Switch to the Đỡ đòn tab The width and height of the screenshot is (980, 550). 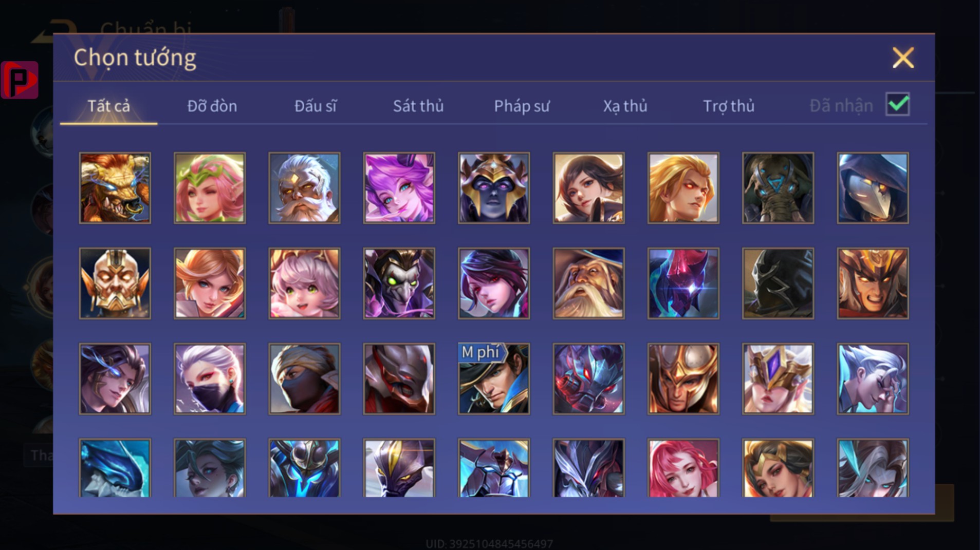pyautogui.click(x=212, y=106)
